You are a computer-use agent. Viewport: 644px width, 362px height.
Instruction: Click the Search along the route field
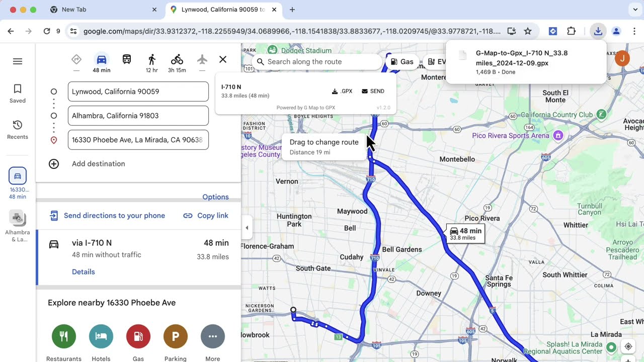(x=317, y=62)
